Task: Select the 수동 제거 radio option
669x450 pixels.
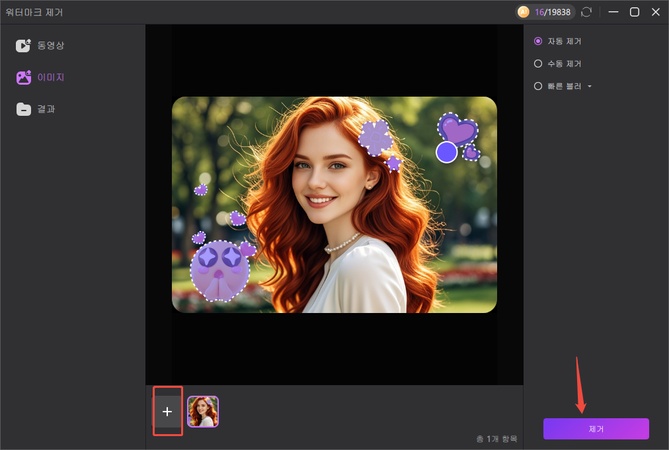Action: (x=538, y=64)
